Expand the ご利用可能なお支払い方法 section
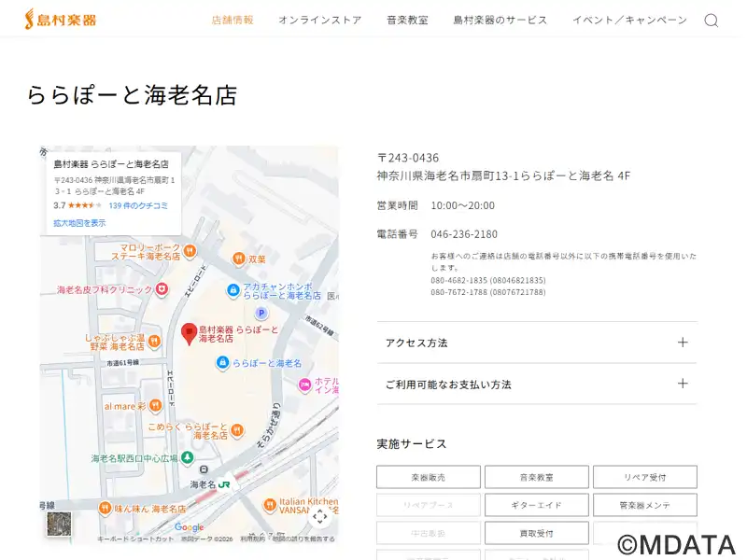The height and width of the screenshot is (560, 747). 536,384
